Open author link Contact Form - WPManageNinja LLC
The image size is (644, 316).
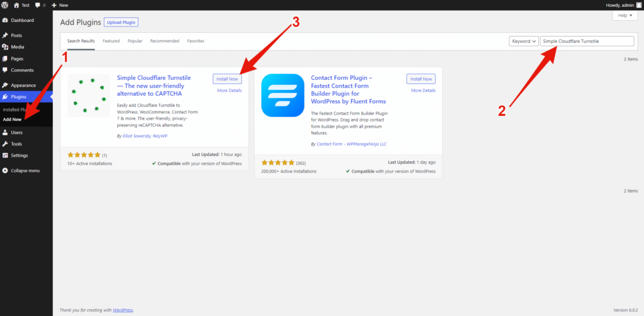click(x=352, y=144)
